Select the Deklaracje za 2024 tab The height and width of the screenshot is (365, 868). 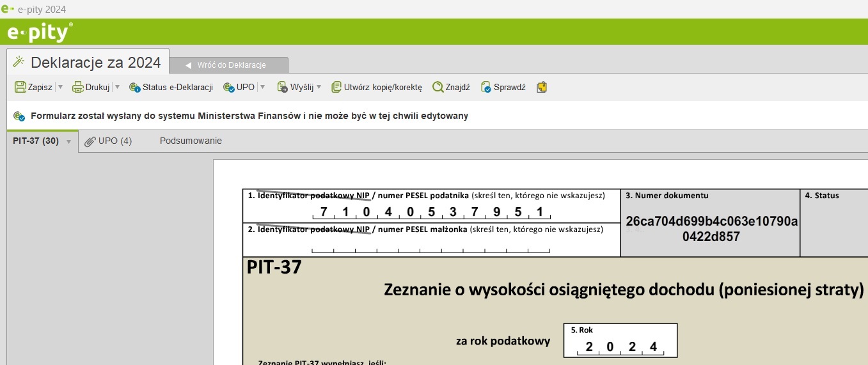[88, 63]
